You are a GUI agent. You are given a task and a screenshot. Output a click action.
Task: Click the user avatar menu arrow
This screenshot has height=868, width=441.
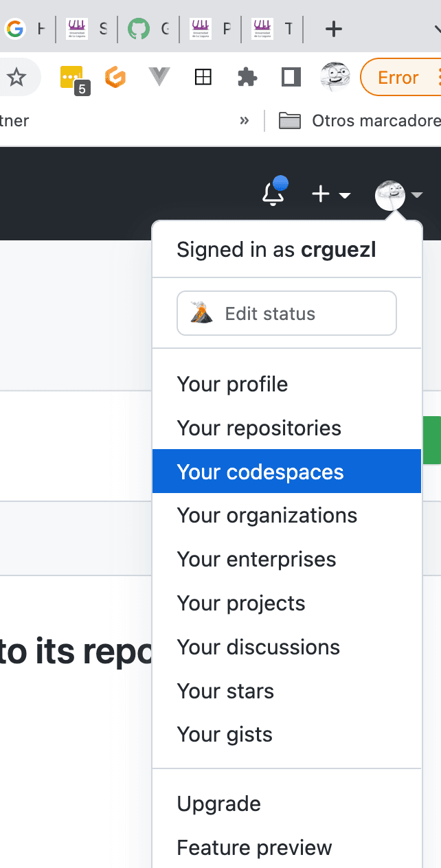(417, 196)
